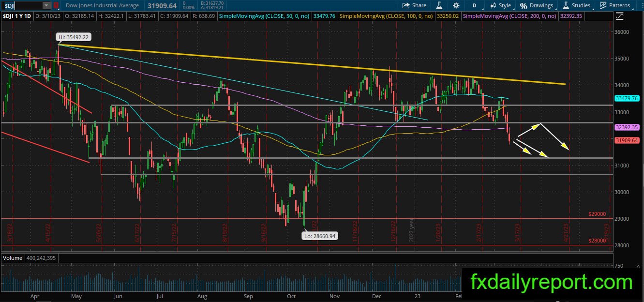The image size is (644, 302).
Task: Click the Share button
Action: pyautogui.click(x=415, y=5)
